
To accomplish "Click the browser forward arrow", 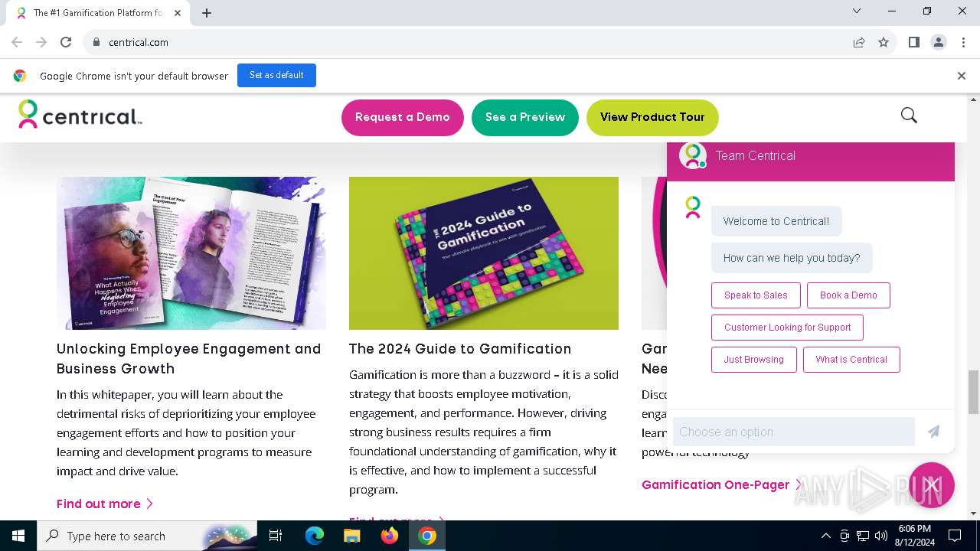I will point(41,42).
